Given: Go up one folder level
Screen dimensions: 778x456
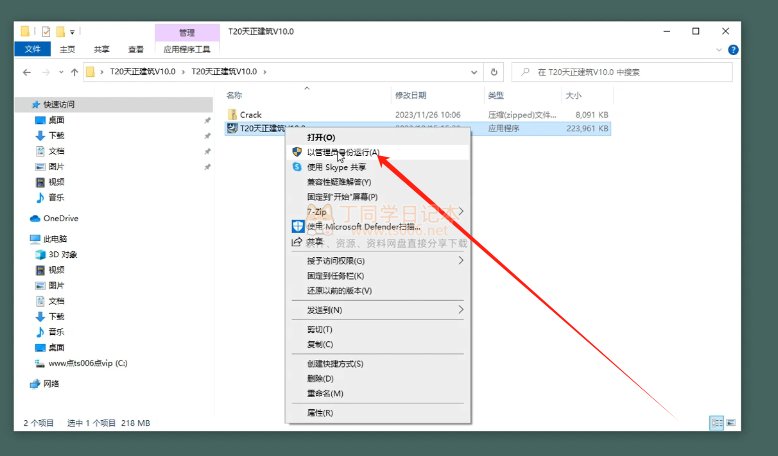Looking at the screenshot, I should pyautogui.click(x=74, y=72).
